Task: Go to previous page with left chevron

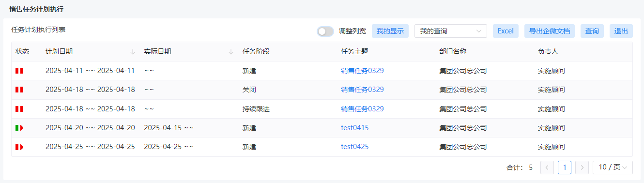Action: [547, 168]
